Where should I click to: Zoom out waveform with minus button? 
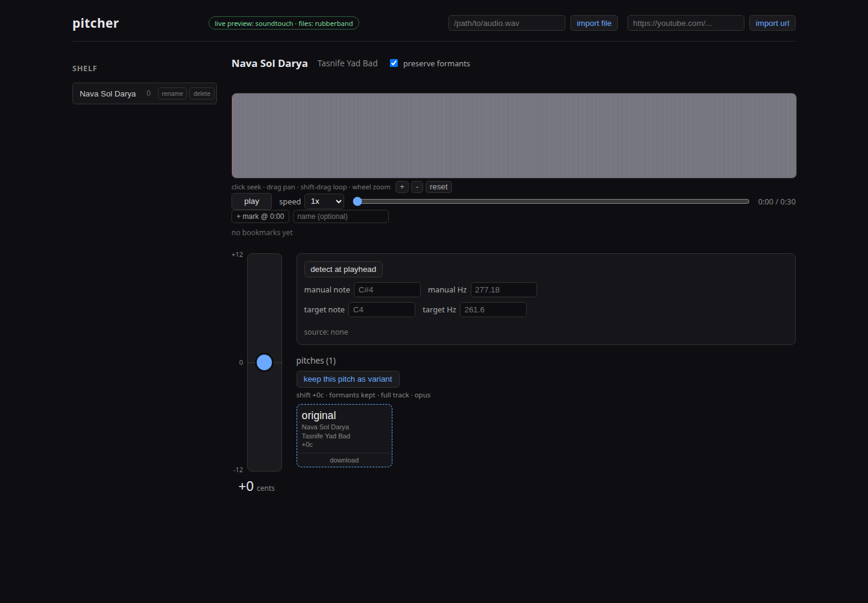tap(417, 187)
